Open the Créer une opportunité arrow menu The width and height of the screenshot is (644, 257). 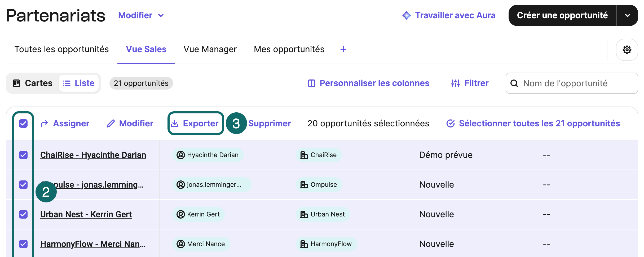[x=627, y=15]
